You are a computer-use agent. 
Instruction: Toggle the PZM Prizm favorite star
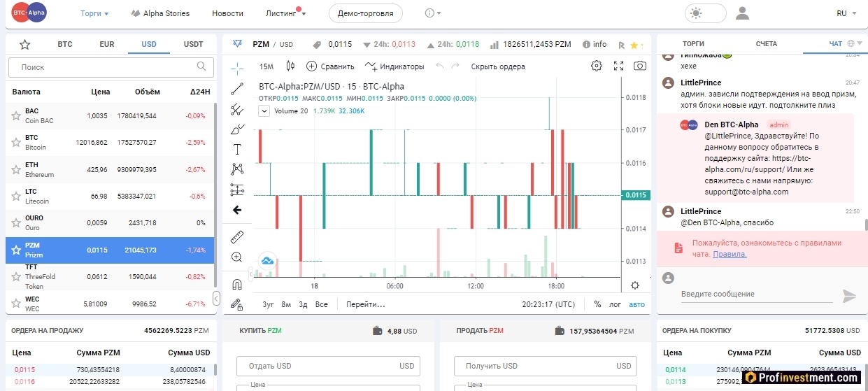[x=16, y=250]
